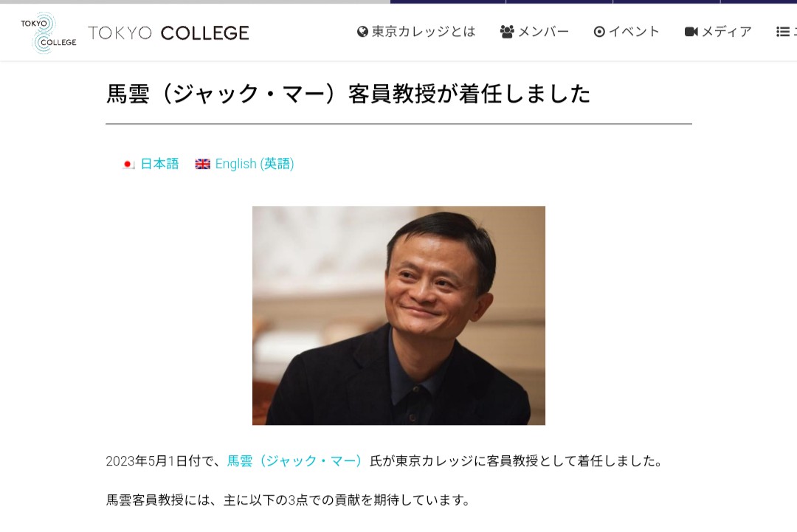The width and height of the screenshot is (797, 532).
Task: Follow the 馬雲（ジャック・マー）profile link
Action: (294, 461)
